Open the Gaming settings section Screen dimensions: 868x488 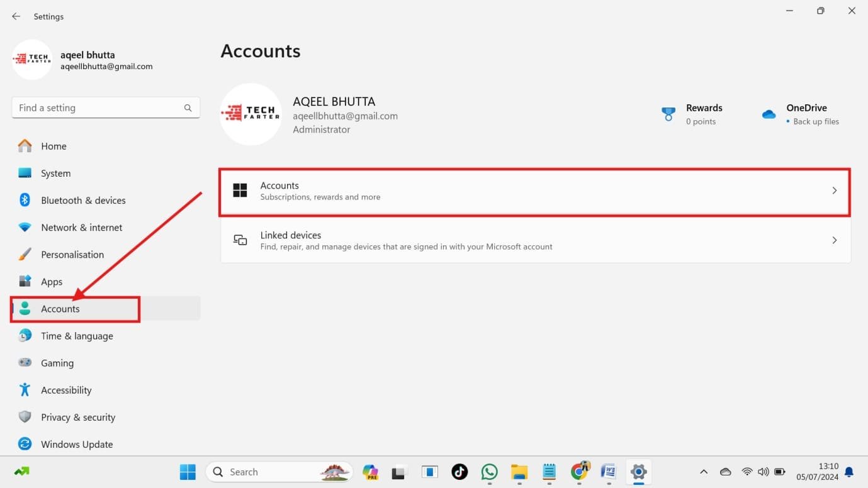click(x=57, y=363)
